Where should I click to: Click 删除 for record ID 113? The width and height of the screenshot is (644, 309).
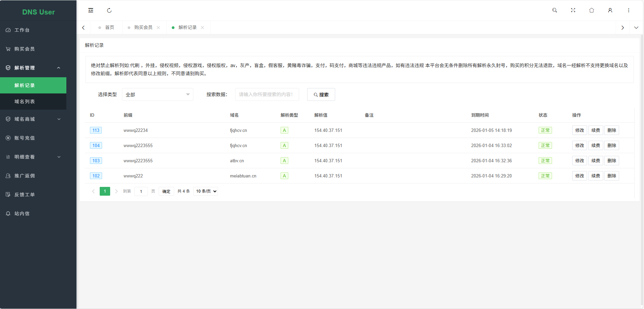[611, 130]
